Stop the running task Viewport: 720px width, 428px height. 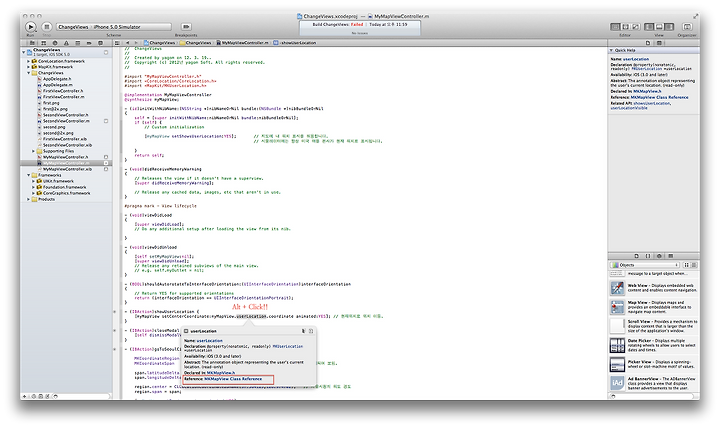point(46,27)
